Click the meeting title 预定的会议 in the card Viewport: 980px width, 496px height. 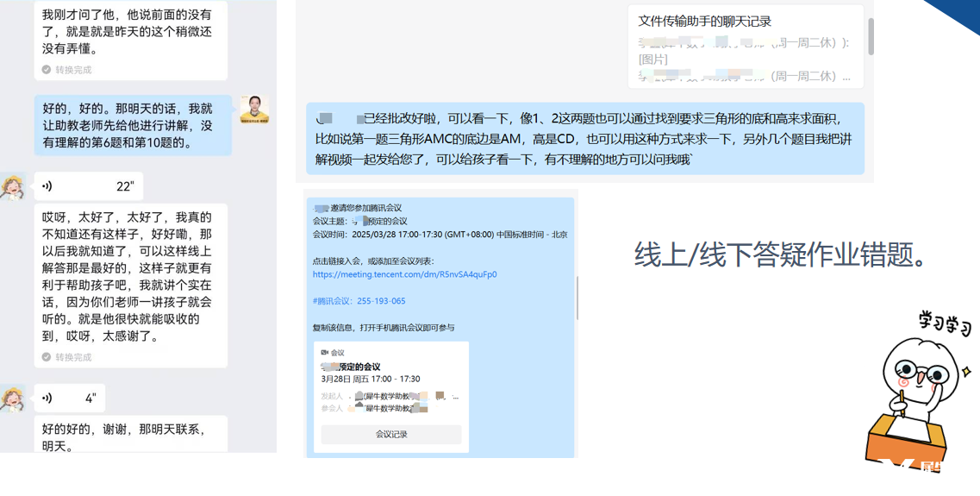point(351,367)
